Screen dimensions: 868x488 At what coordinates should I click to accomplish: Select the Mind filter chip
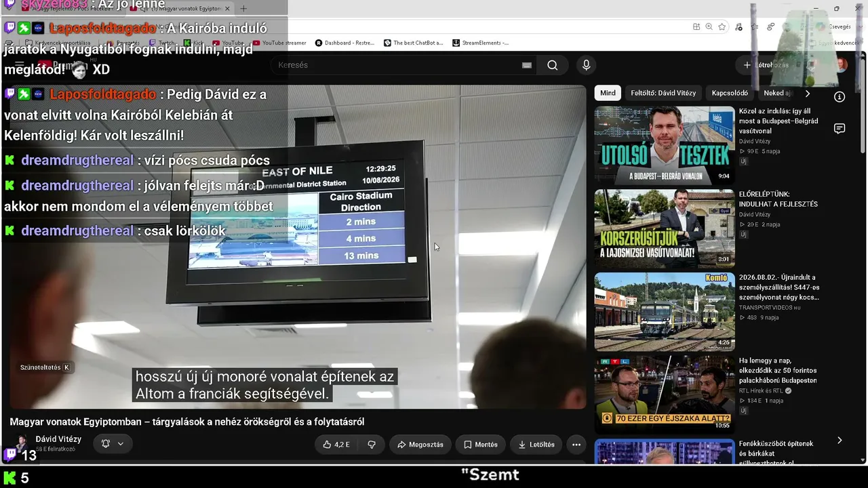608,94
